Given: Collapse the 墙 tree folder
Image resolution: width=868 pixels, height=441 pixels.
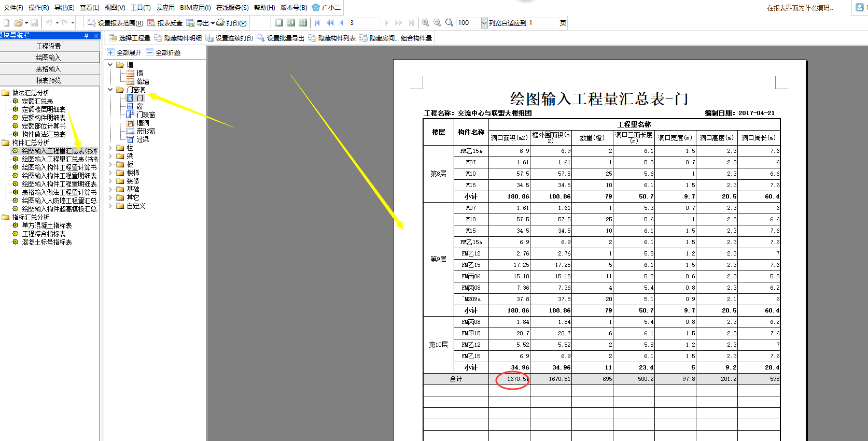Looking at the screenshot, I should coord(110,65).
